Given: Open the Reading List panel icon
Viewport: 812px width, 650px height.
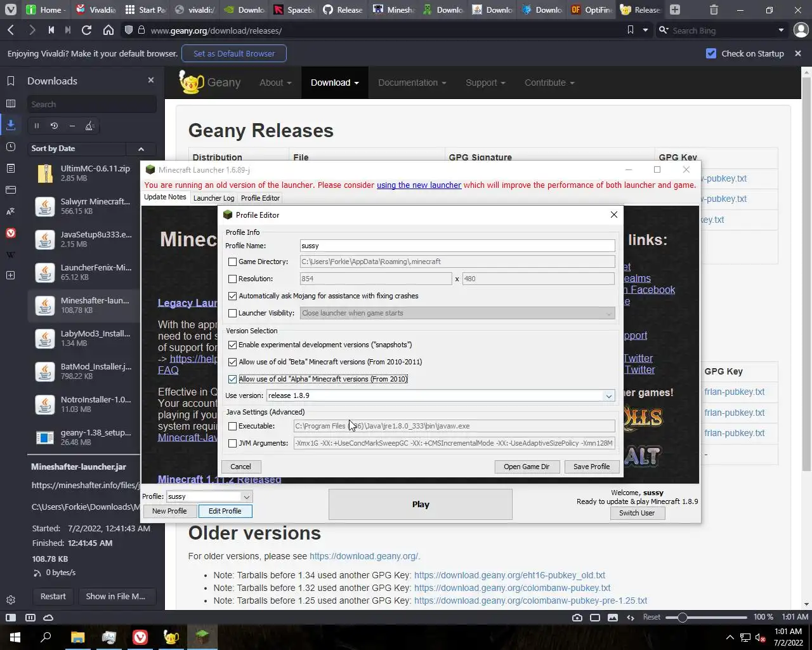Looking at the screenshot, I should pyautogui.click(x=11, y=103).
